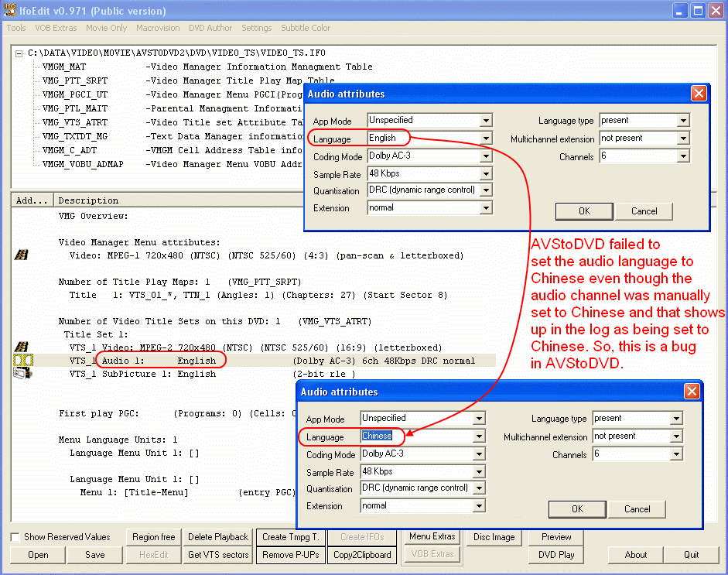This screenshot has width=728, height=575.
Task: Click the Preview button
Action: 556,537
